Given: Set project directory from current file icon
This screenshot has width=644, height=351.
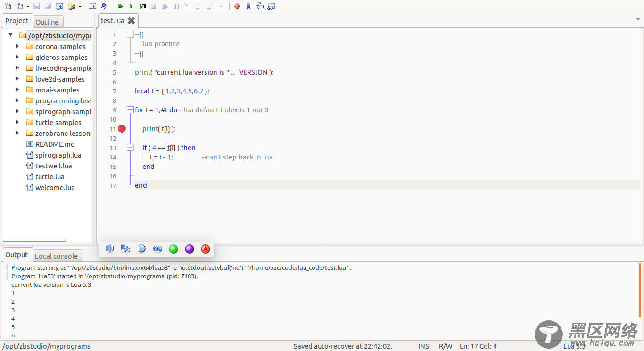Looking at the screenshot, I should (x=59, y=6).
